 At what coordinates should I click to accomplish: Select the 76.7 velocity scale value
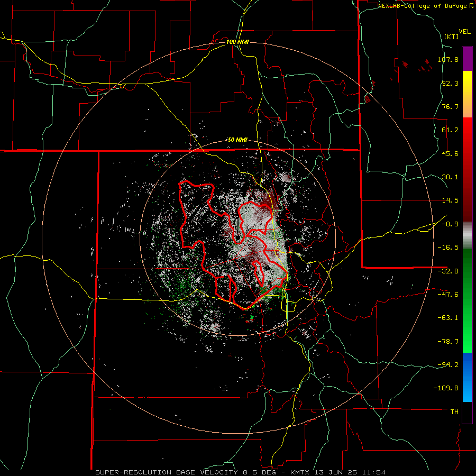(x=450, y=106)
